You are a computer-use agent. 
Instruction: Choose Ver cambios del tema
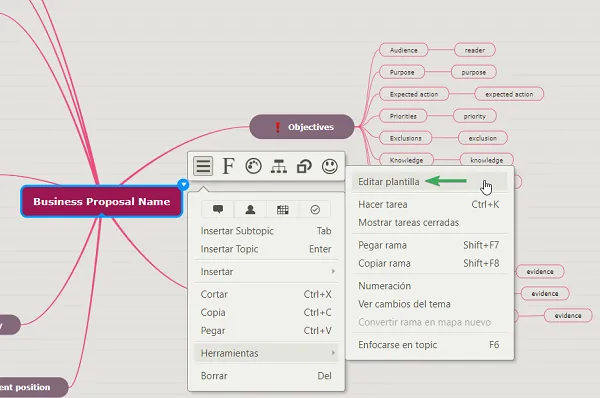429,304
